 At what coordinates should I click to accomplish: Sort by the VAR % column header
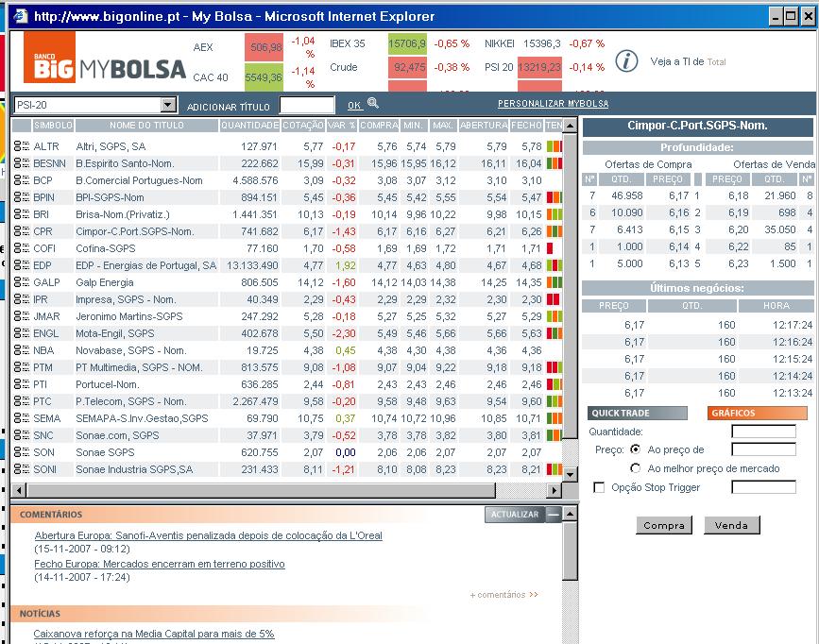pos(342,126)
